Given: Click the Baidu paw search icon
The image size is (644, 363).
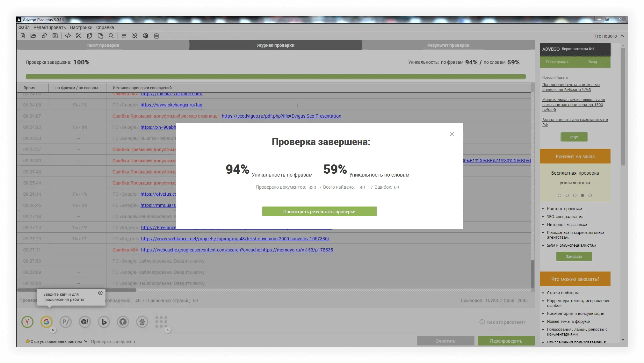Looking at the screenshot, I should (142, 322).
